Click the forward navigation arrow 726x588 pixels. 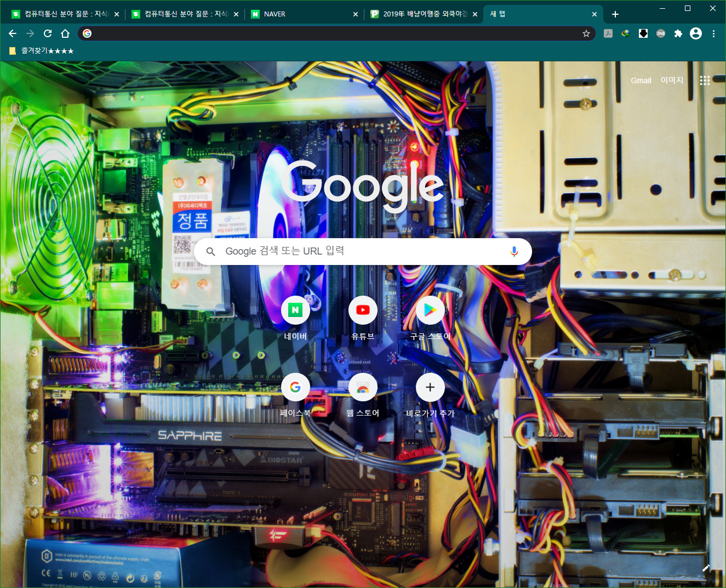(30, 33)
